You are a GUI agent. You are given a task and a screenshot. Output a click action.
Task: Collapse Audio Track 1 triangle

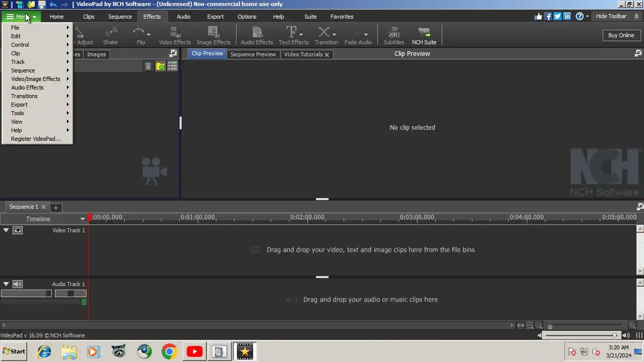(6, 284)
